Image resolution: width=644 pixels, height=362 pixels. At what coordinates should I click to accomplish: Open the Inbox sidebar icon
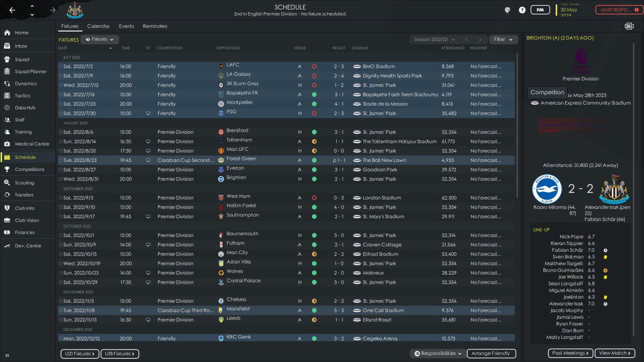point(7,46)
